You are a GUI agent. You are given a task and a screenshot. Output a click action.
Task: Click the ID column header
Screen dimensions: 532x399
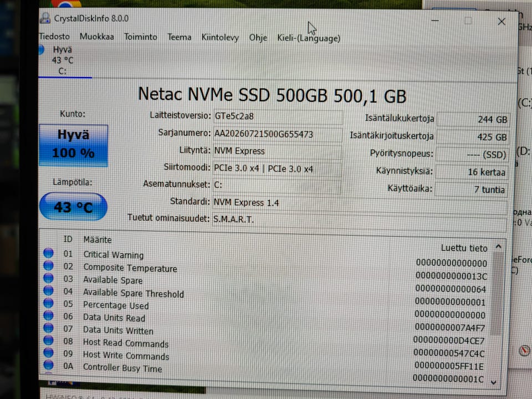tap(68, 239)
